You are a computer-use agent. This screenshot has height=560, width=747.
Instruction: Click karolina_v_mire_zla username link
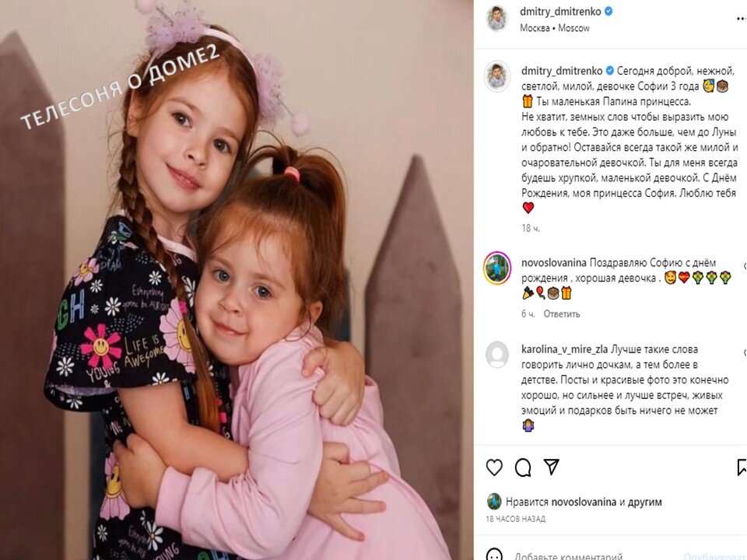tap(564, 349)
